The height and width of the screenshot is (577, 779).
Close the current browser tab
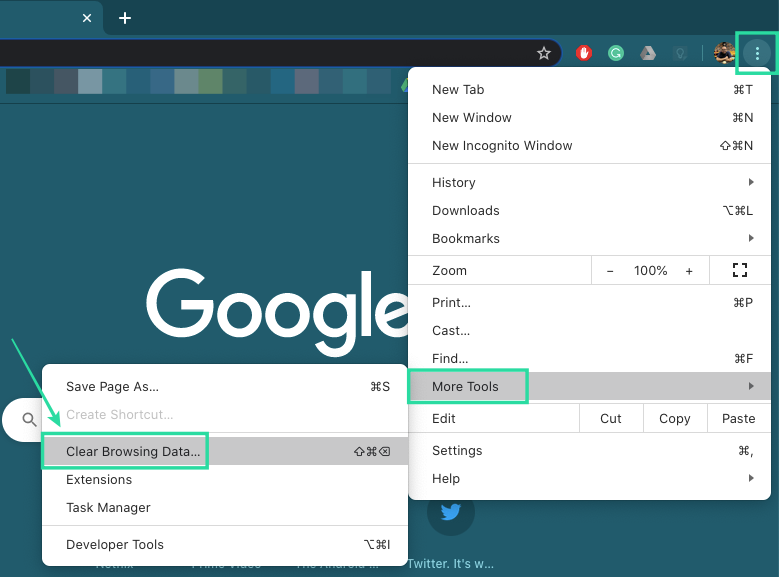[x=87, y=18]
